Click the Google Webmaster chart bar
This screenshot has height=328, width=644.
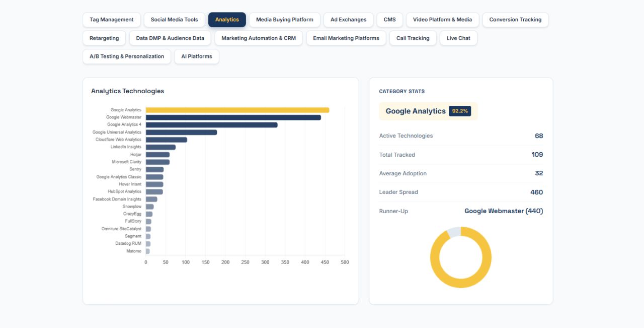pyautogui.click(x=233, y=117)
